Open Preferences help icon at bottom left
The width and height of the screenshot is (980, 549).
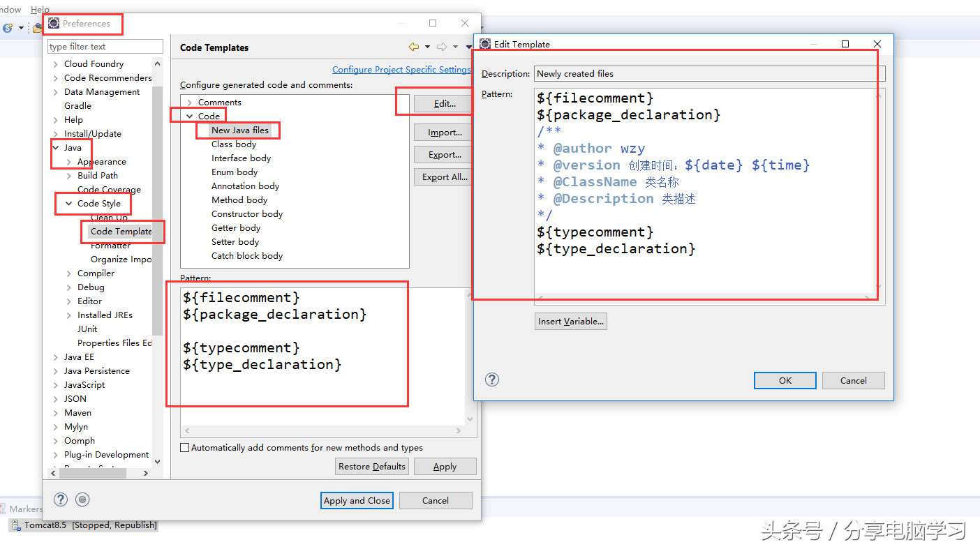61,499
